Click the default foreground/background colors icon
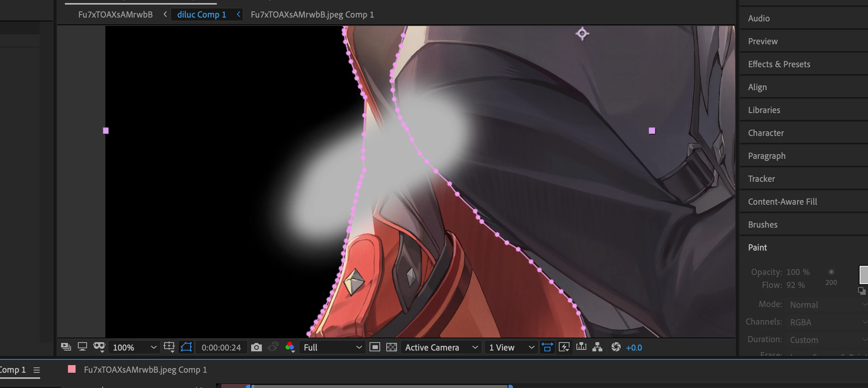The height and width of the screenshot is (388, 868). coord(862,291)
